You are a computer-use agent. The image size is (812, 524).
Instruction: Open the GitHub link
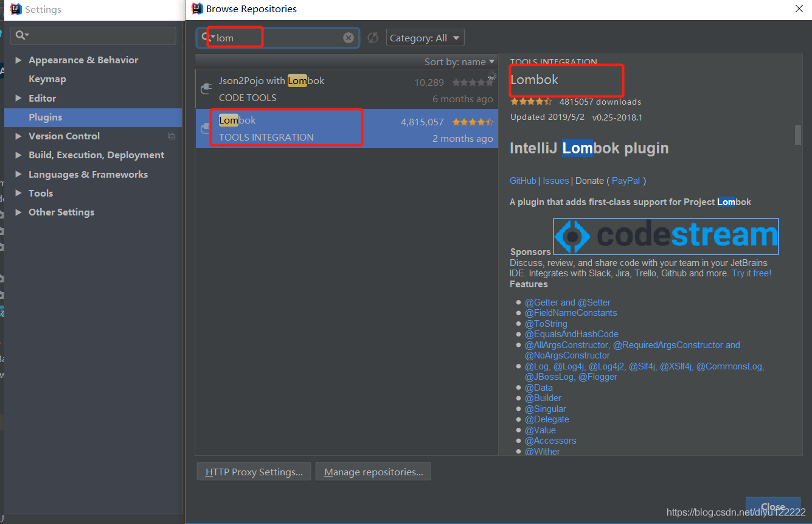coord(523,181)
